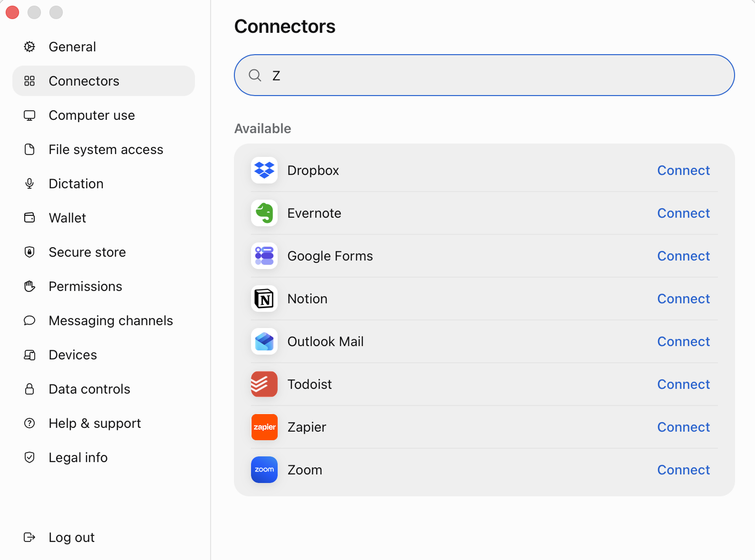The image size is (755, 560).
Task: Connect Outlook Mail
Action: coord(683,341)
